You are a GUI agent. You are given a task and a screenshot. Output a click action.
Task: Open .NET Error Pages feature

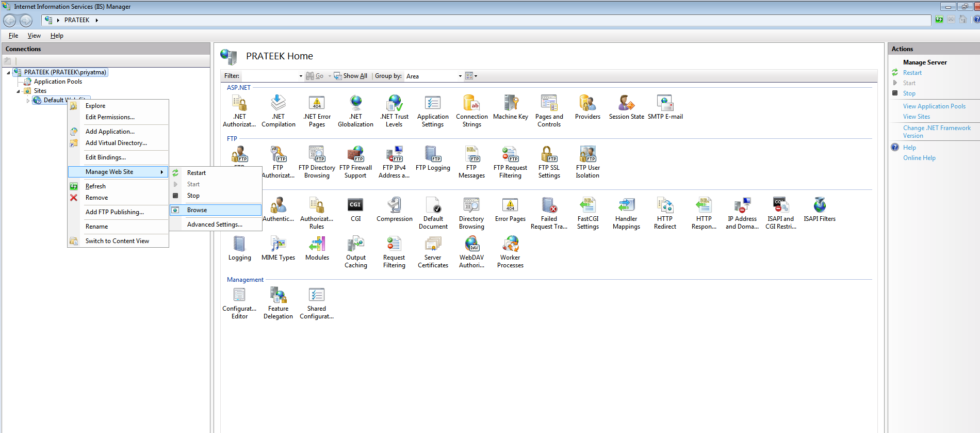(317, 111)
